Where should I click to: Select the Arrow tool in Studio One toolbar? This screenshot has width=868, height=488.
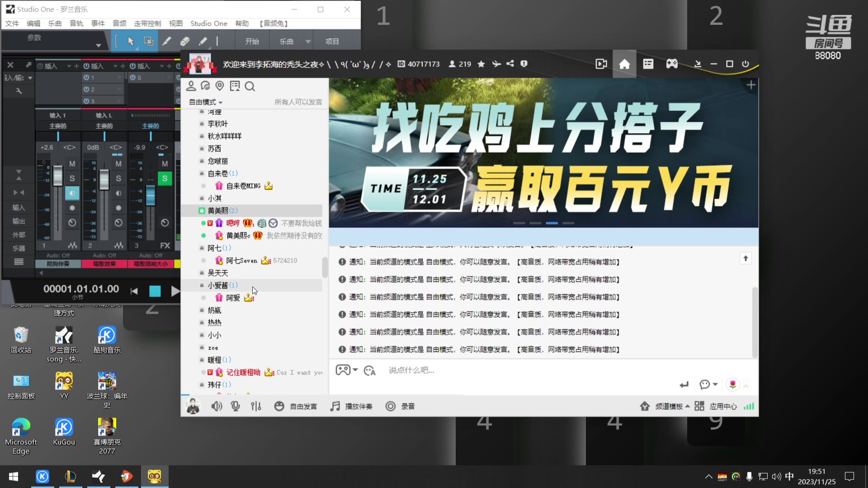[131, 41]
